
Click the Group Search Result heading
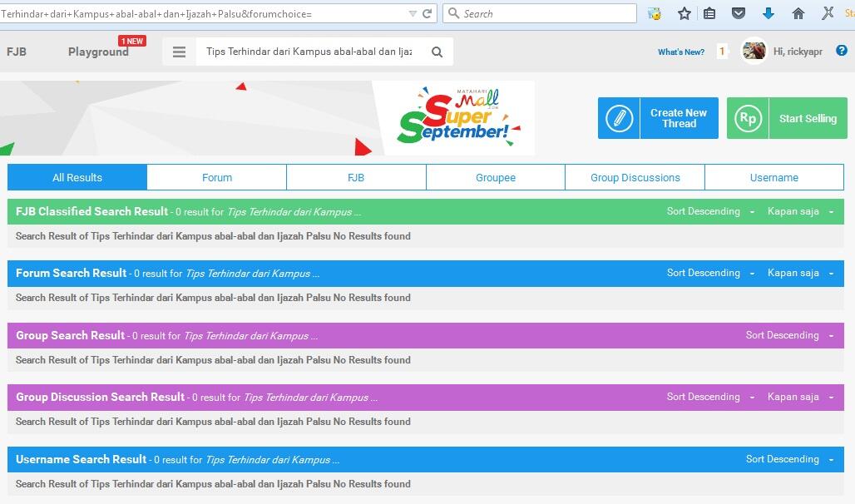click(71, 335)
